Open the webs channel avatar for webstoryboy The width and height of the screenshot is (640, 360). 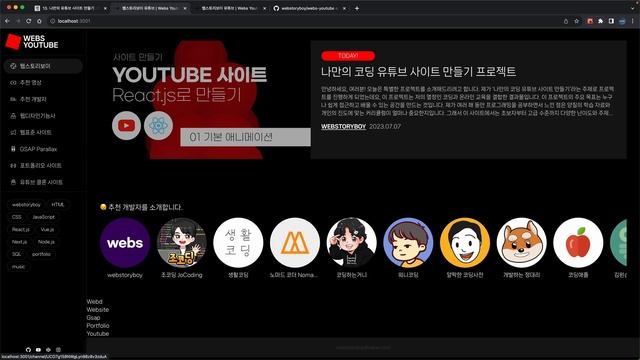(x=125, y=243)
